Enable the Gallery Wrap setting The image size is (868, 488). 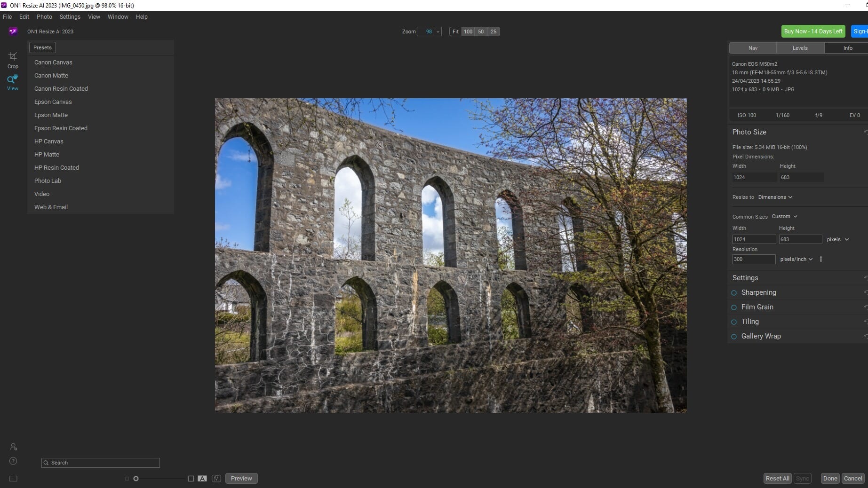click(734, 336)
